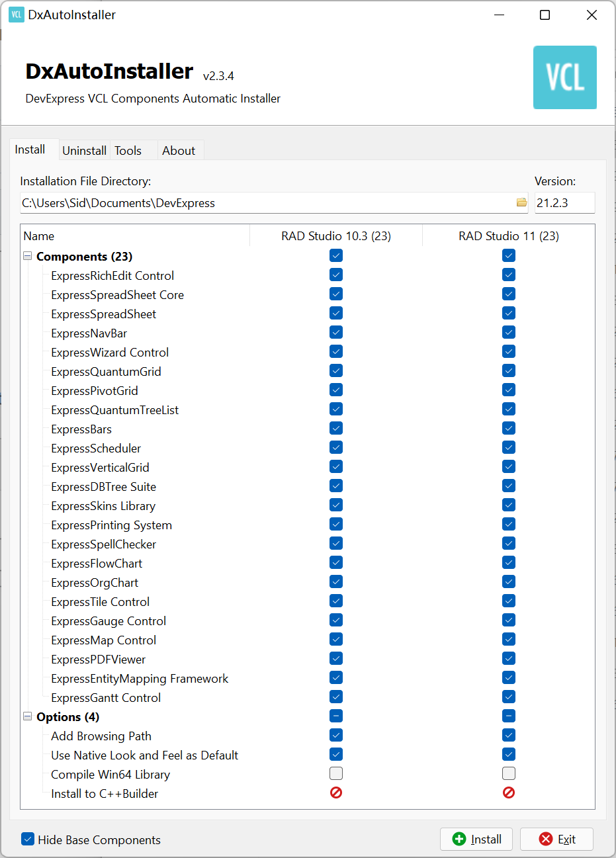Collapse the Options (4) tree node
Viewport: 616px width, 858px height.
[28, 716]
